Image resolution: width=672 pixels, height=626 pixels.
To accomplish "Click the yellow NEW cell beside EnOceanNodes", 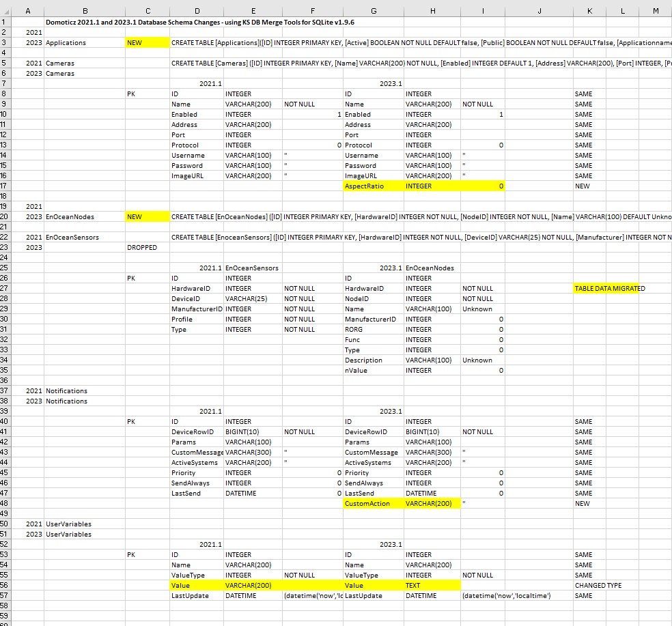I will (x=148, y=217).
